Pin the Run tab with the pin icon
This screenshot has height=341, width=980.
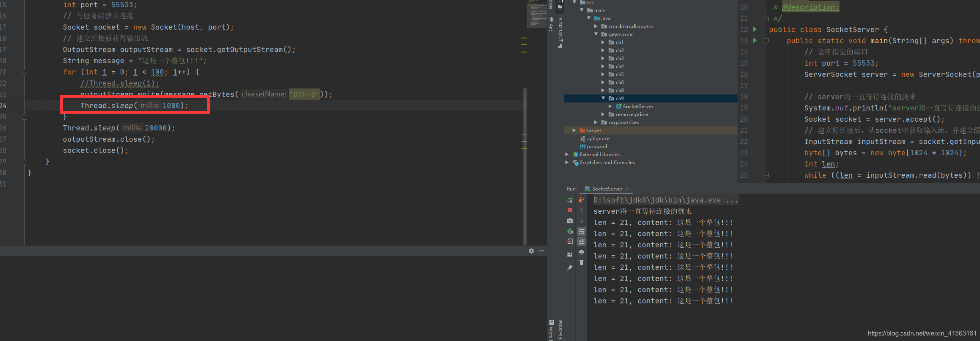(x=570, y=268)
